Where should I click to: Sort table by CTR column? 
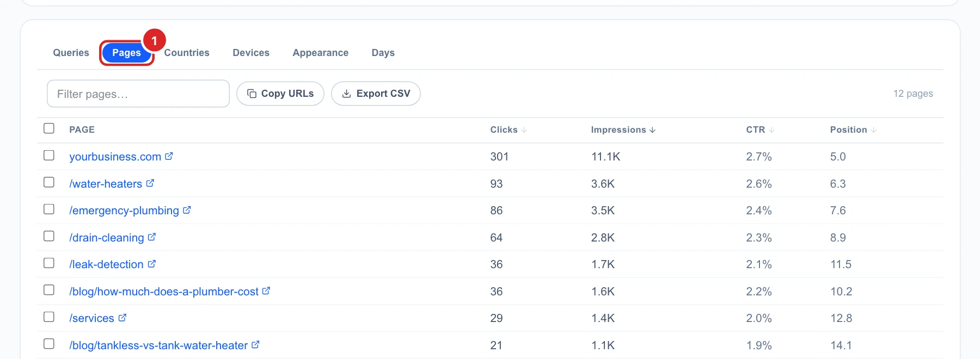(x=760, y=129)
